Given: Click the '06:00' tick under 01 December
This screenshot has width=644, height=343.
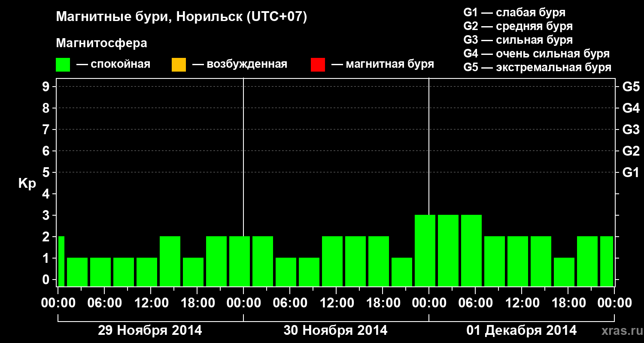Looking at the screenshot, I should tap(475, 303).
